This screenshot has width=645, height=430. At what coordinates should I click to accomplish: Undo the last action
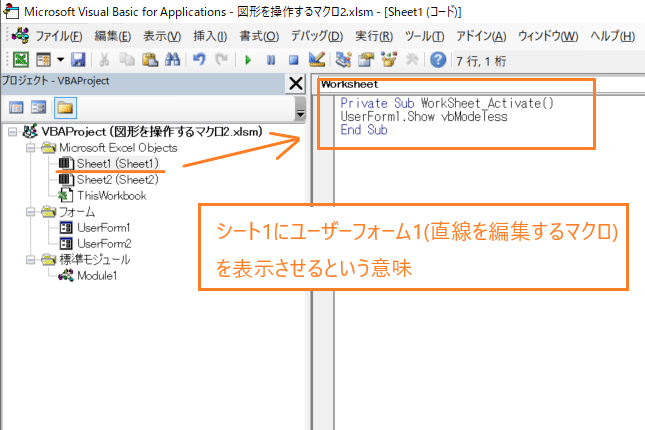point(200,60)
